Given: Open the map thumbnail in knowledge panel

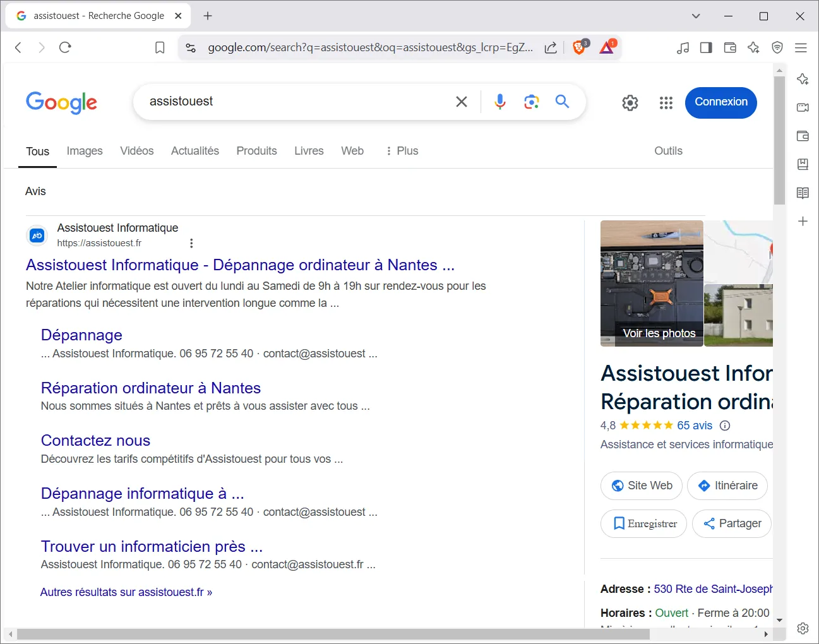Looking at the screenshot, I should click(x=739, y=251).
